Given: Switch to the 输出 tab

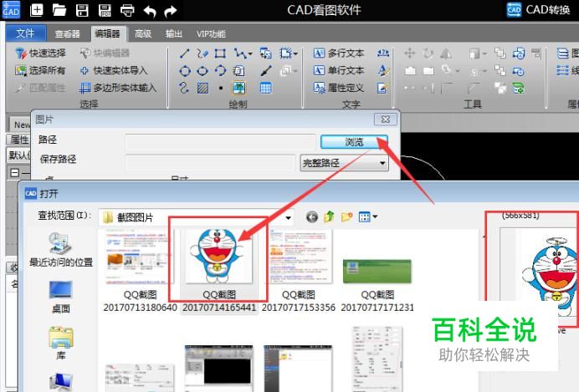Looking at the screenshot, I should 173,34.
